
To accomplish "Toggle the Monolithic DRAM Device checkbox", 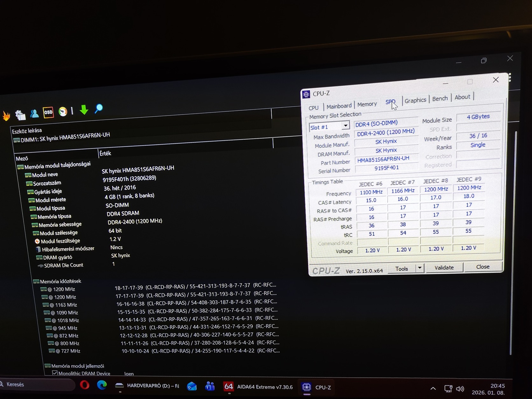I will [x=55, y=373].
